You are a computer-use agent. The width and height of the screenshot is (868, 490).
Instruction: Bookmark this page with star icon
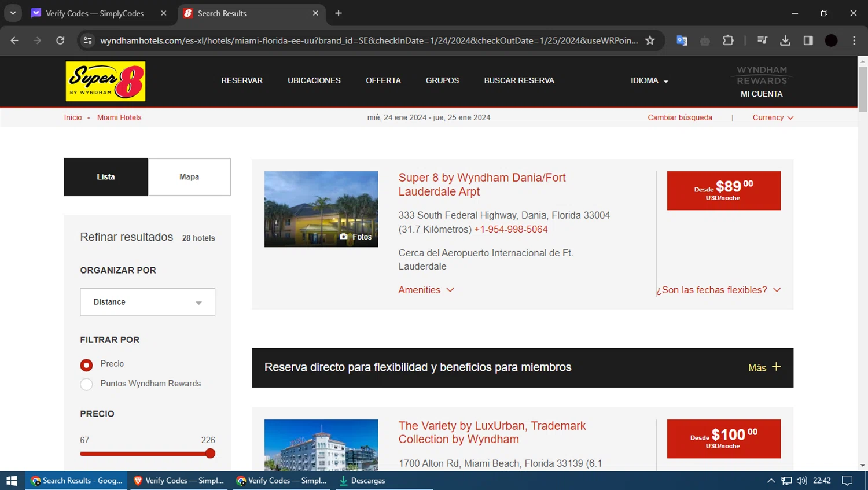(650, 40)
